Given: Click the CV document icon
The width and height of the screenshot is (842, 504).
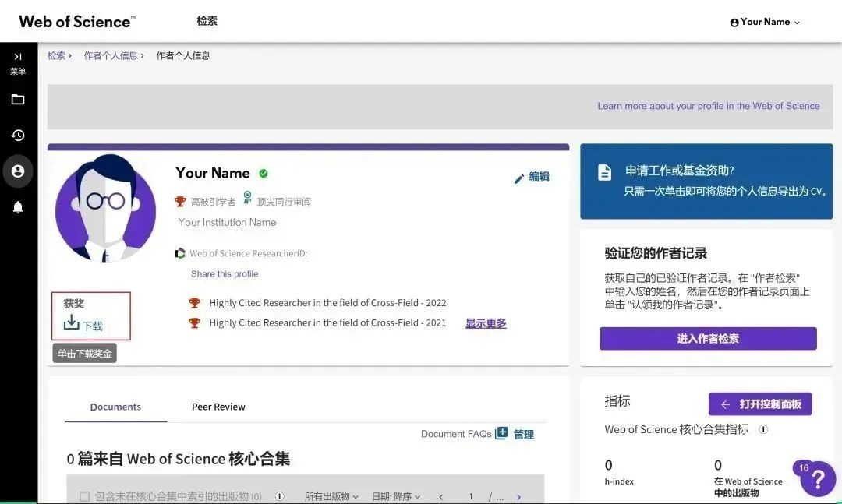Looking at the screenshot, I should pos(605,172).
